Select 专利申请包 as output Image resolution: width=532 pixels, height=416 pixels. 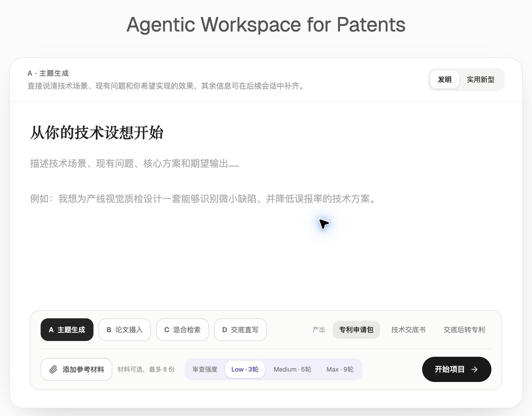(x=356, y=330)
